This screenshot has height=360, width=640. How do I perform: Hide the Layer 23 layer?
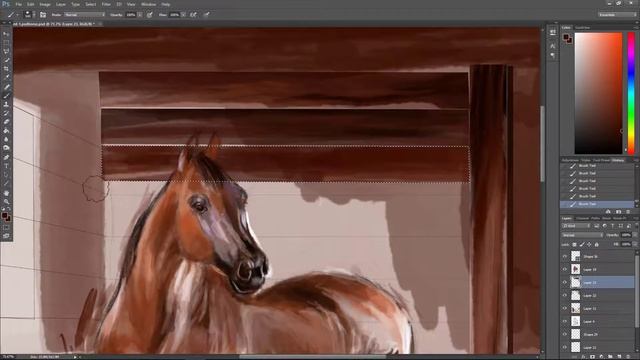[565, 282]
